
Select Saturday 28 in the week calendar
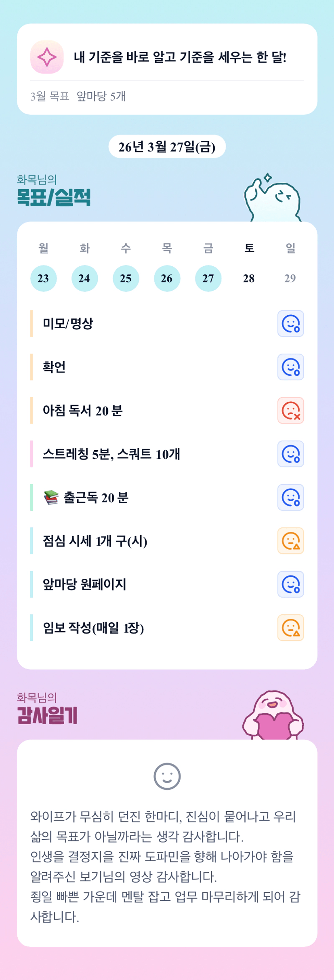pyautogui.click(x=249, y=278)
